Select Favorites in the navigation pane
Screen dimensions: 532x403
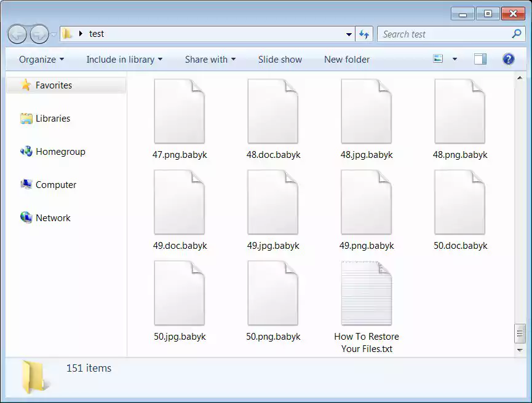[66, 85]
